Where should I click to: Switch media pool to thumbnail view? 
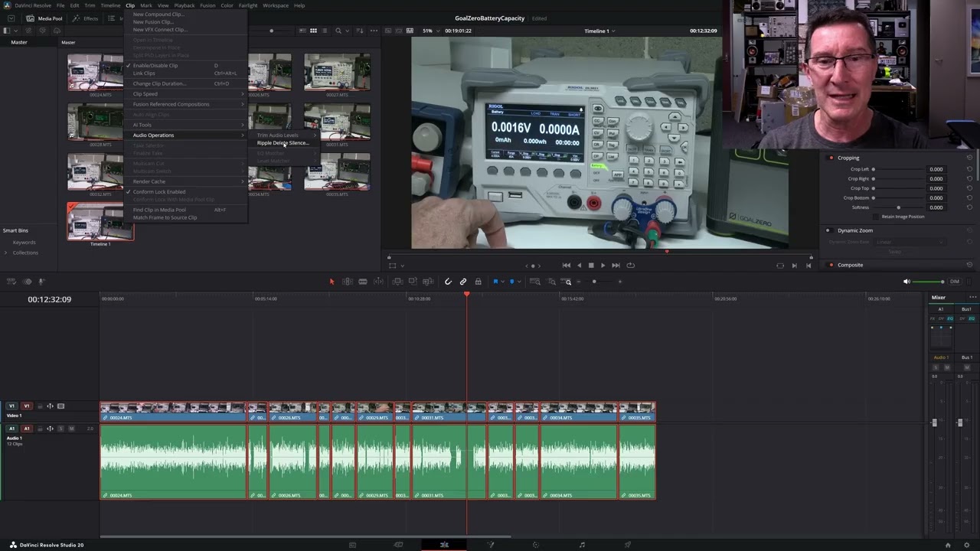tap(313, 31)
